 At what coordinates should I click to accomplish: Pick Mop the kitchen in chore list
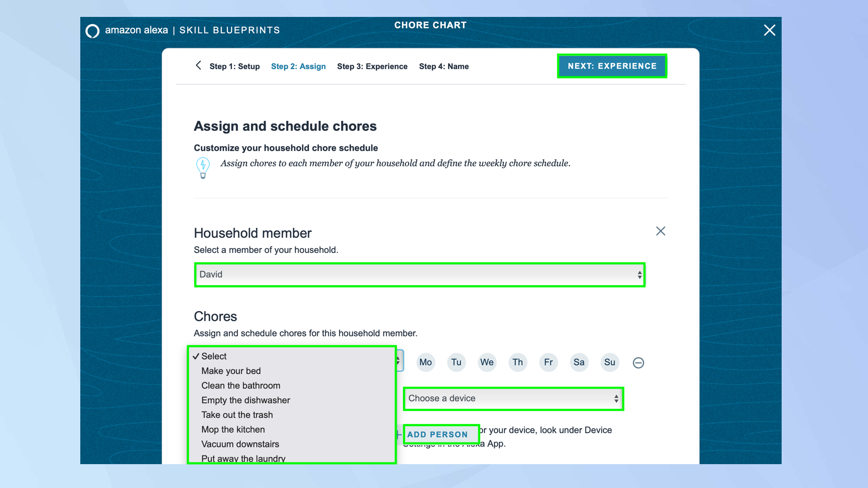(x=233, y=429)
